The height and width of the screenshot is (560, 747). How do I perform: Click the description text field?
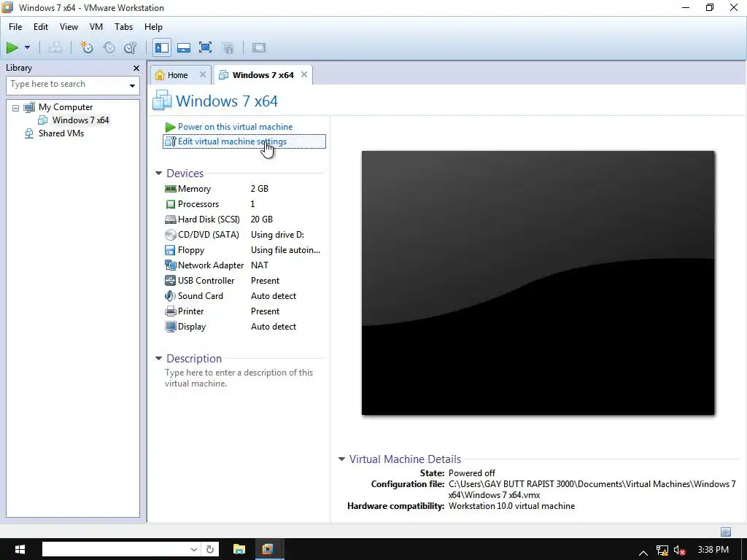click(x=239, y=378)
